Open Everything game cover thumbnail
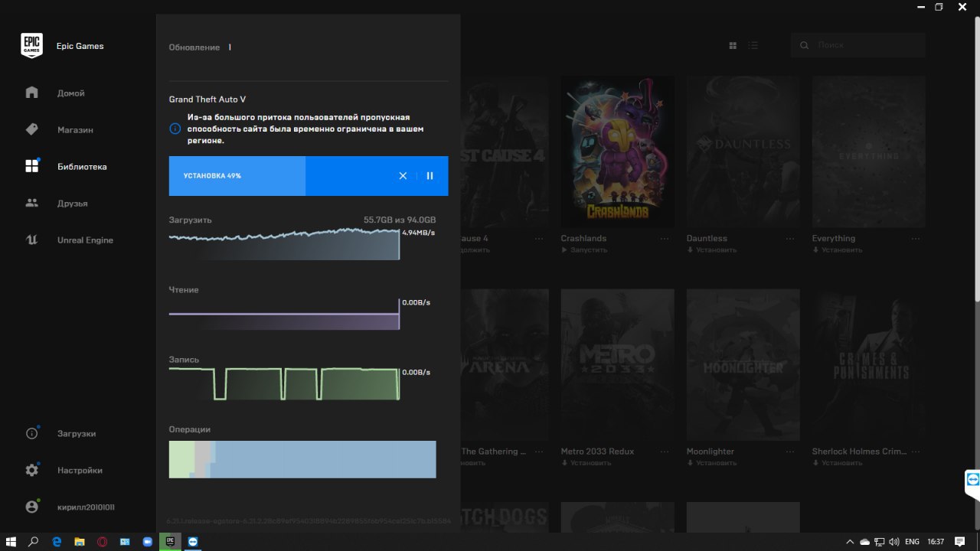 [x=869, y=152]
